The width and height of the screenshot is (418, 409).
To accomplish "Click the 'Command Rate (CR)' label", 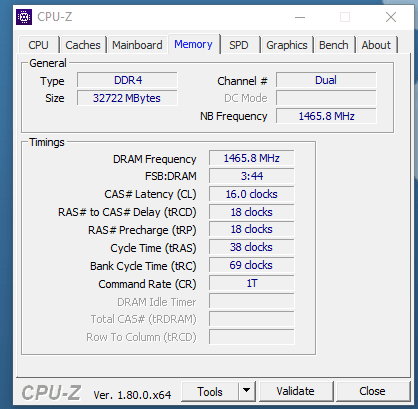I will [x=147, y=284].
